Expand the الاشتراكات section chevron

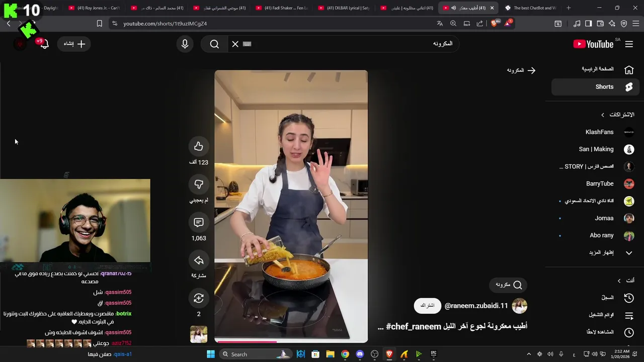pyautogui.click(x=602, y=115)
